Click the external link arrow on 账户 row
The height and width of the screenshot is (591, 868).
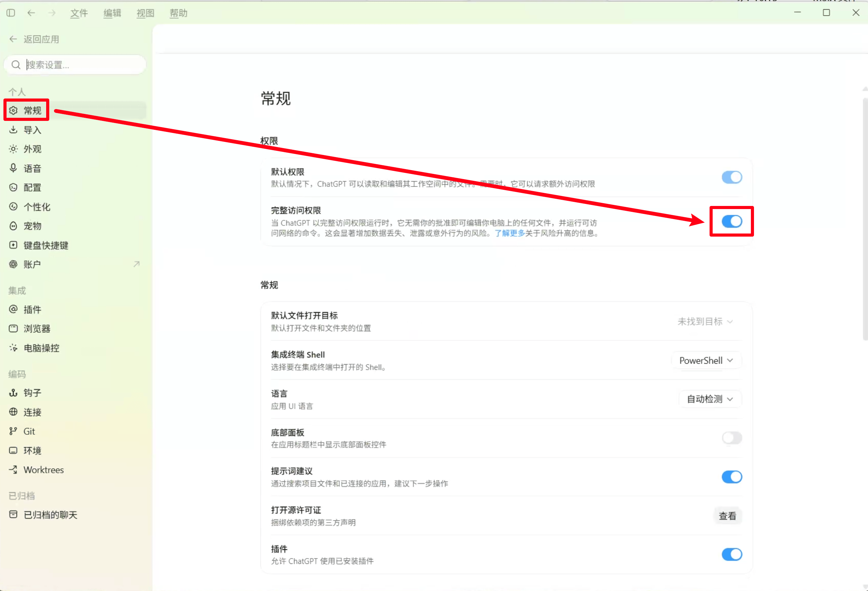coord(137,264)
